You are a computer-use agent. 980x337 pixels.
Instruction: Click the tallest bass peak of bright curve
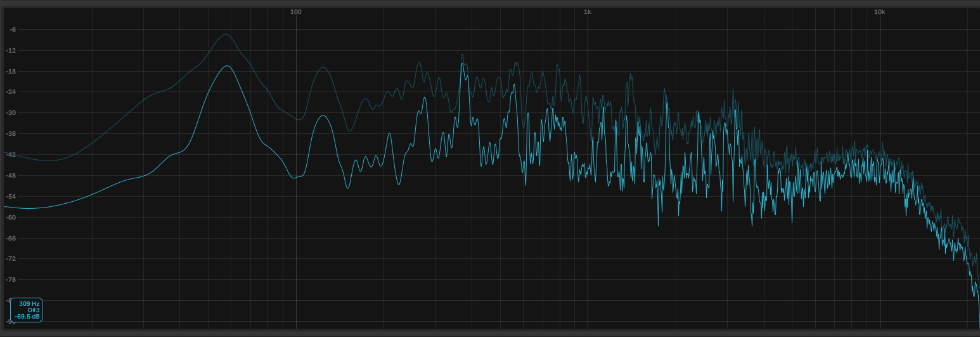coord(227,66)
